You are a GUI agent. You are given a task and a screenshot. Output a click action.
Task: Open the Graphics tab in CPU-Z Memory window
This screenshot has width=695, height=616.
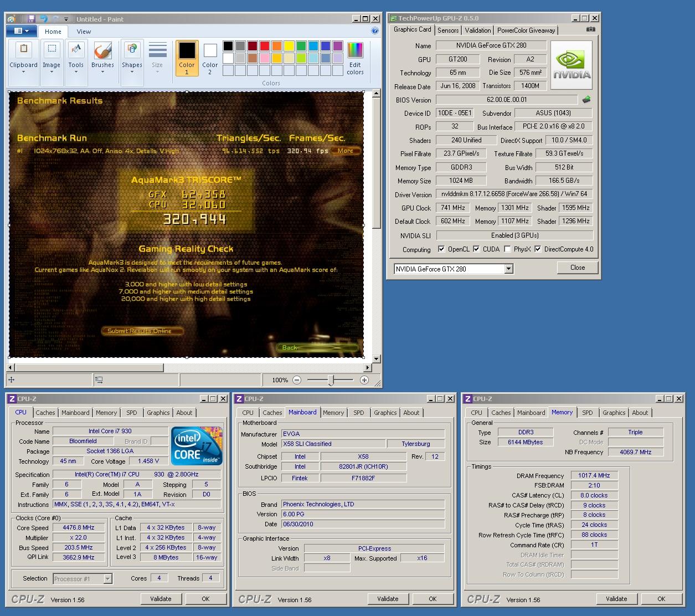pos(614,413)
